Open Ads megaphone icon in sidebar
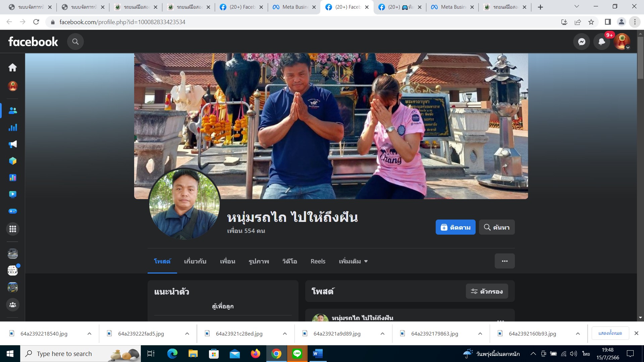 click(x=13, y=144)
